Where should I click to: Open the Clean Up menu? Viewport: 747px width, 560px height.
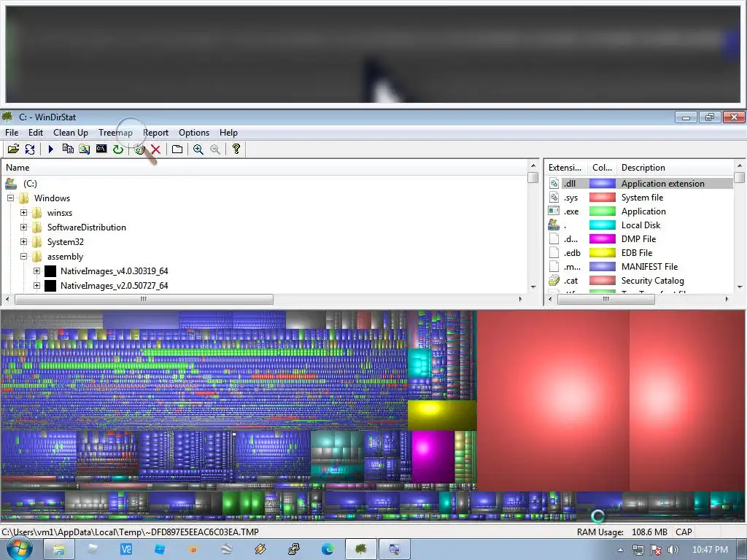71,133
